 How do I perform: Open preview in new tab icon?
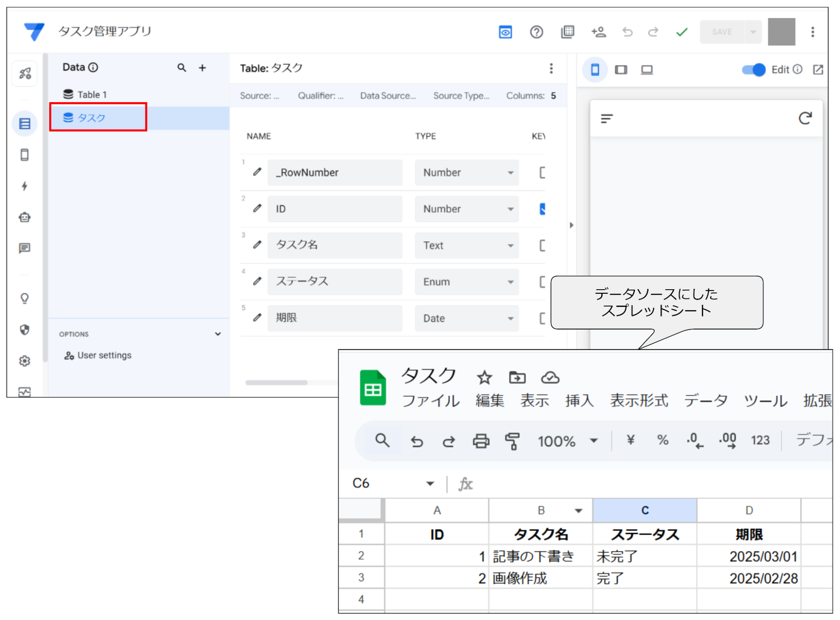point(818,69)
